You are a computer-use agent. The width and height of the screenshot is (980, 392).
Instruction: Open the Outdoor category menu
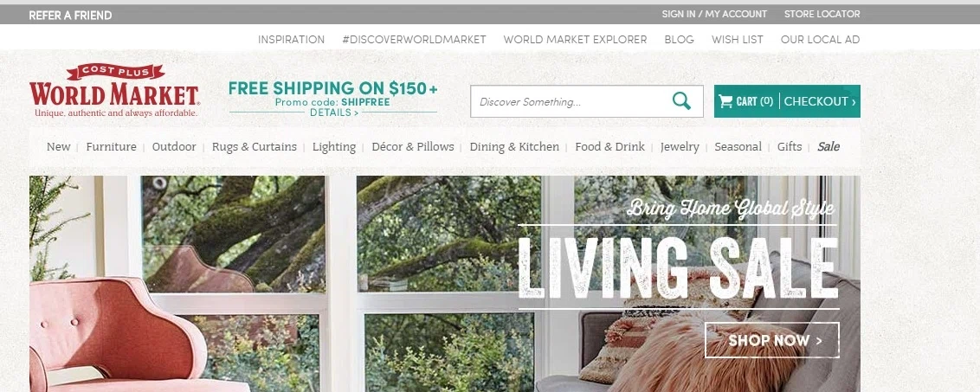click(x=174, y=147)
